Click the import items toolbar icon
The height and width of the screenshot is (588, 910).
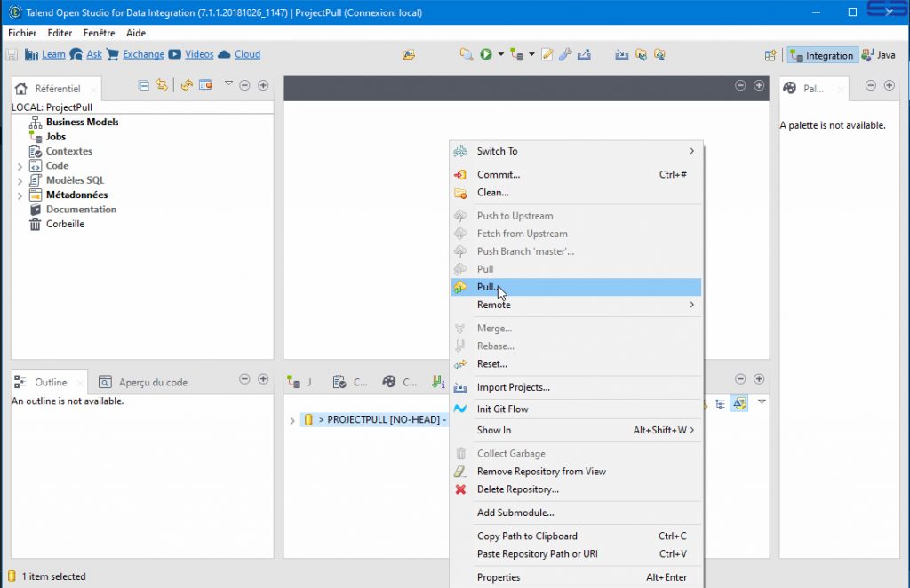point(621,54)
